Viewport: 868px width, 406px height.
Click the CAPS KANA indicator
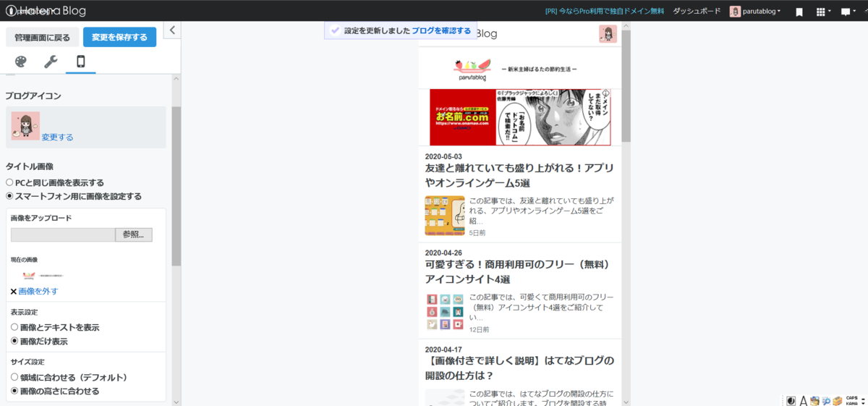tap(851, 400)
